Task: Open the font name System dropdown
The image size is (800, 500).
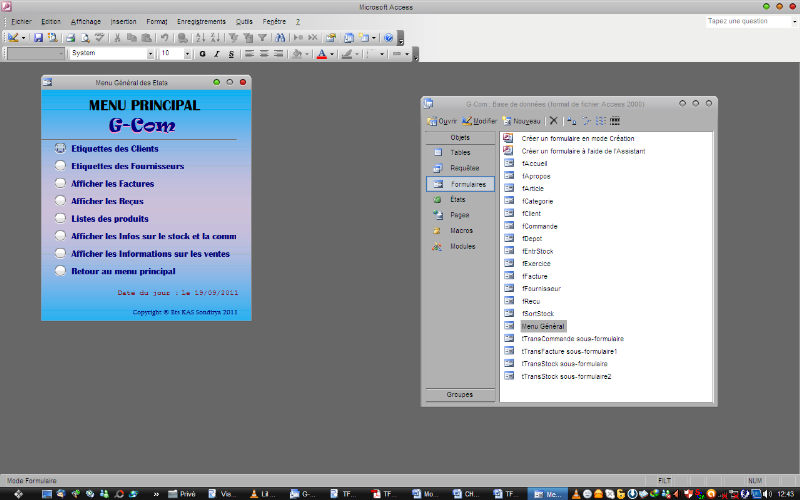Action: [x=151, y=54]
